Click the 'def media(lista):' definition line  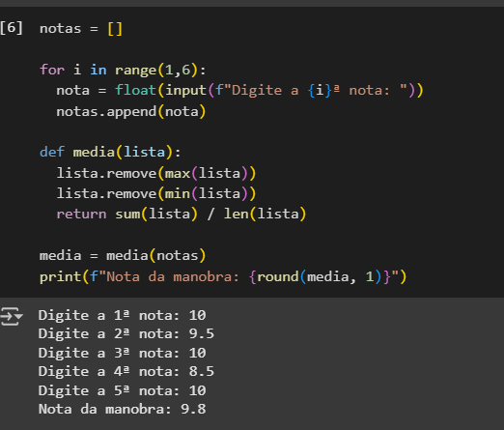110,152
